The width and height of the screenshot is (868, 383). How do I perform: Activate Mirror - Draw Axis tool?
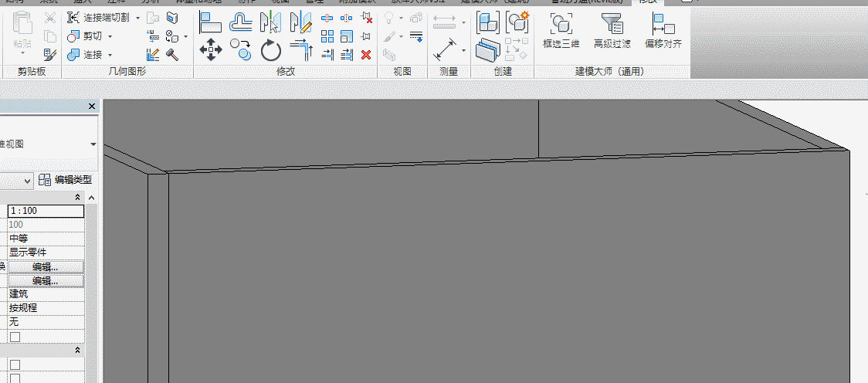(301, 22)
